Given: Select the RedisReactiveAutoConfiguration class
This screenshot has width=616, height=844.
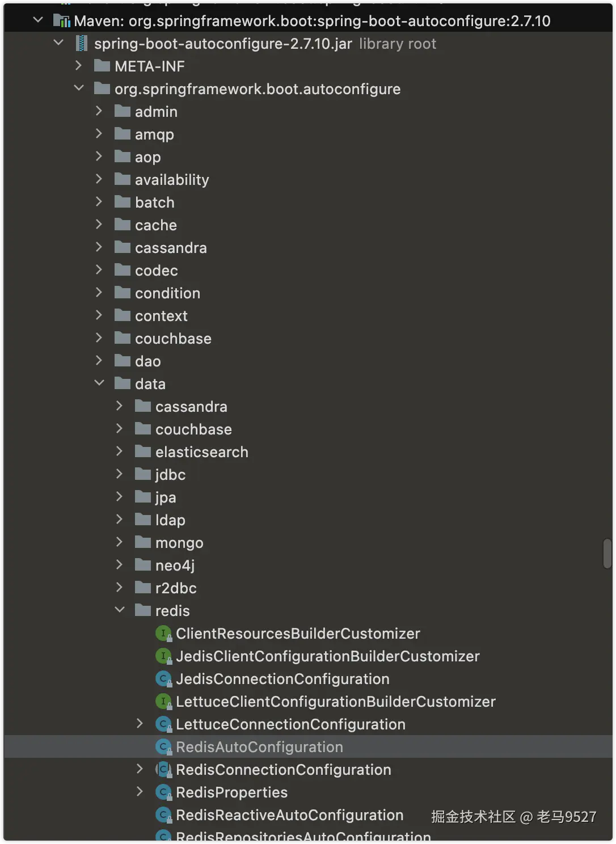Looking at the screenshot, I should (289, 815).
